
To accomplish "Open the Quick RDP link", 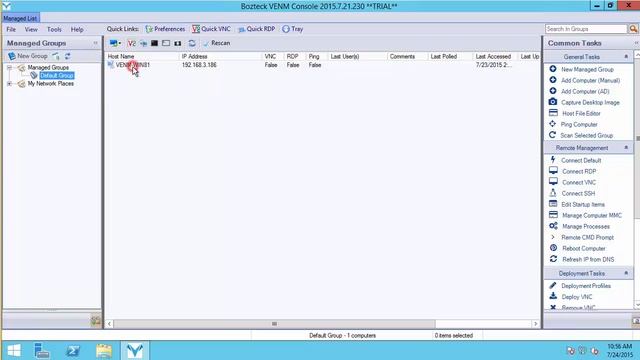I will [x=256, y=29].
